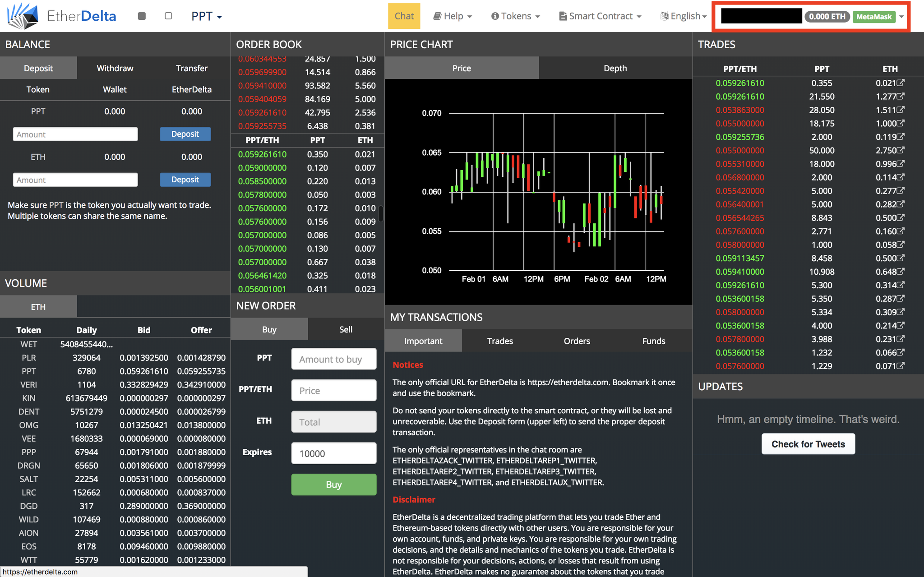The image size is (924, 577).
Task: Open external link icon for 50.000 PPT trade
Action: 901,150
